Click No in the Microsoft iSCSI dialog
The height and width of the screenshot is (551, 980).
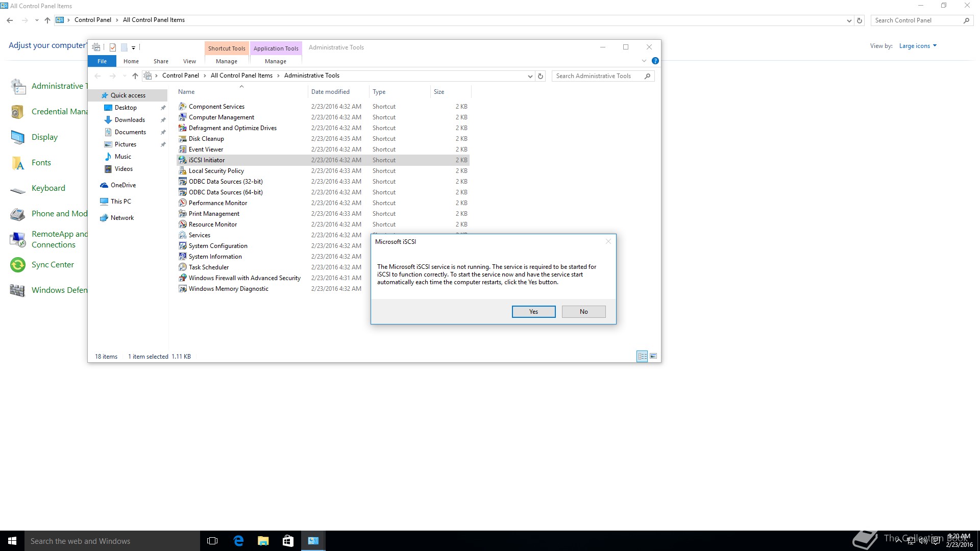[x=583, y=312]
